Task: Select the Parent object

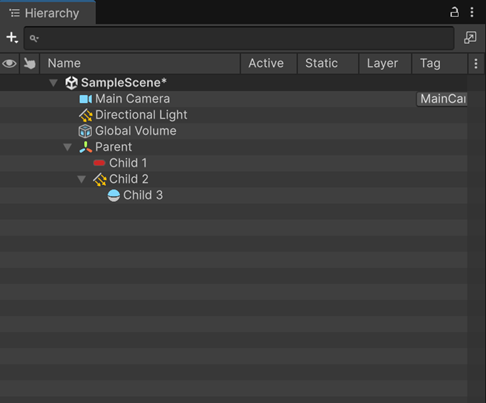Action: pyautogui.click(x=113, y=147)
